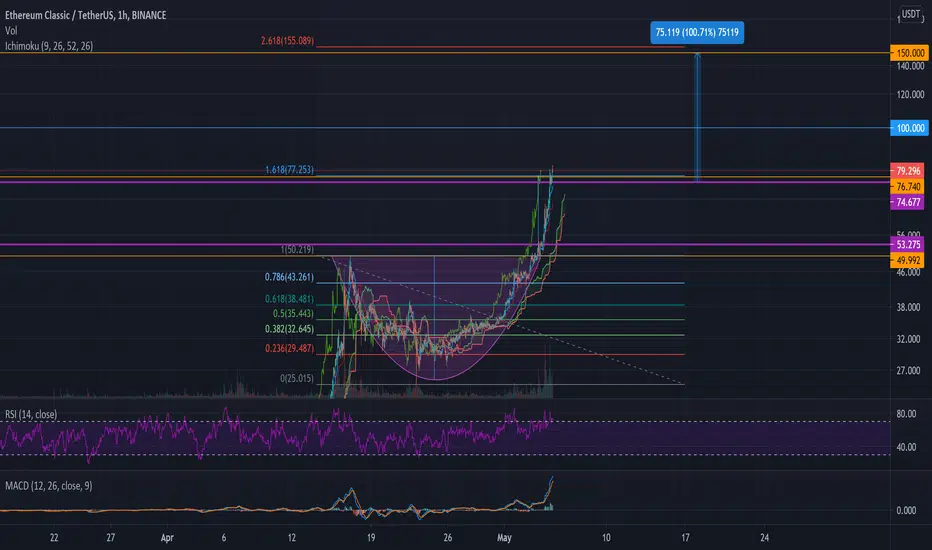Select the 0.618(38.481) Fibonacci level label
Viewport: 932px width, 550px height.
(289, 299)
